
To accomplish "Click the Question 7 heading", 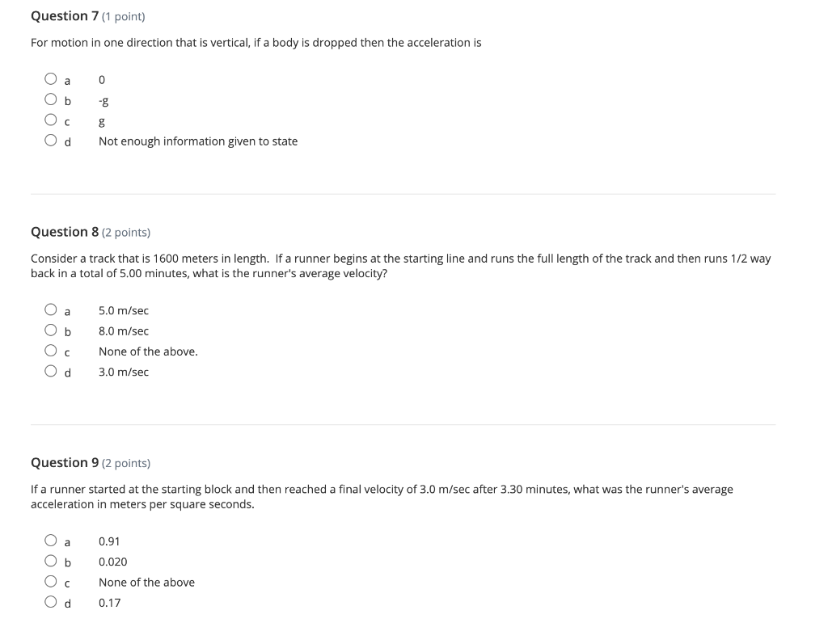I will (x=65, y=15).
